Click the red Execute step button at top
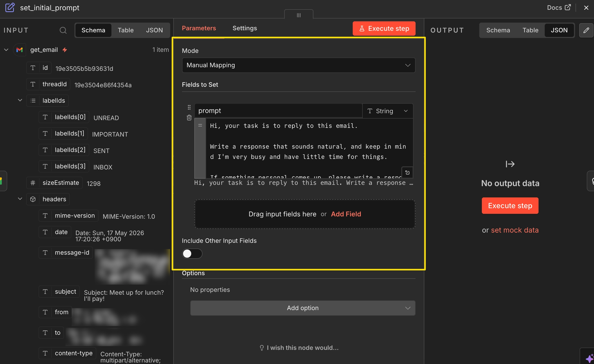Viewport: 594px width, 364px height. [x=384, y=28]
